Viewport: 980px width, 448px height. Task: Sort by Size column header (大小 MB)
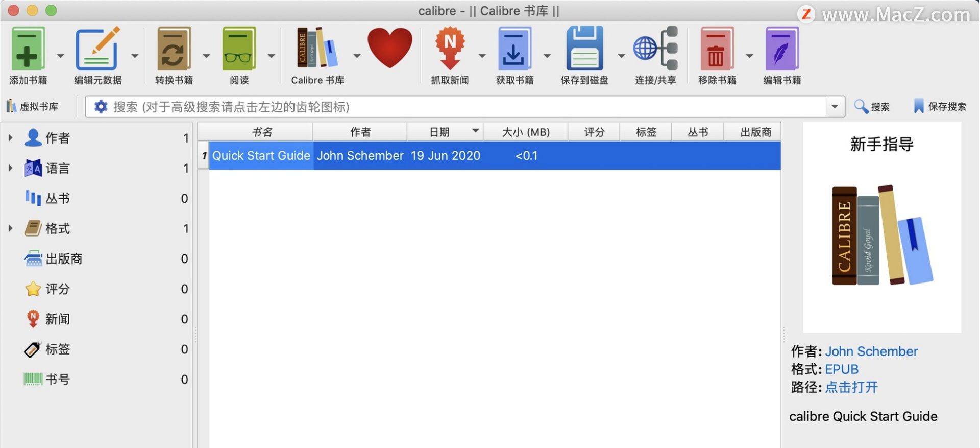525,132
